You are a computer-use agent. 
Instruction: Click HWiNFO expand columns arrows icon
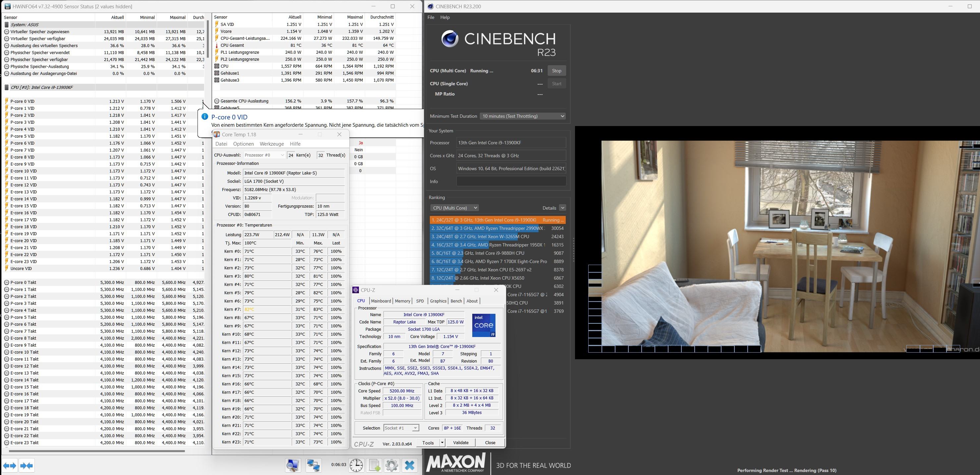click(x=10, y=465)
